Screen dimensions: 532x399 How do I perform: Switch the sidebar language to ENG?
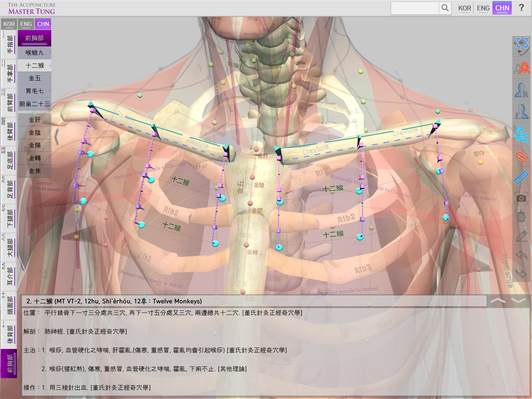tap(26, 24)
